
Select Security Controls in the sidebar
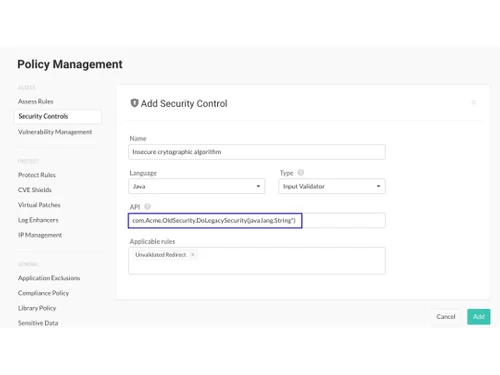58,116
